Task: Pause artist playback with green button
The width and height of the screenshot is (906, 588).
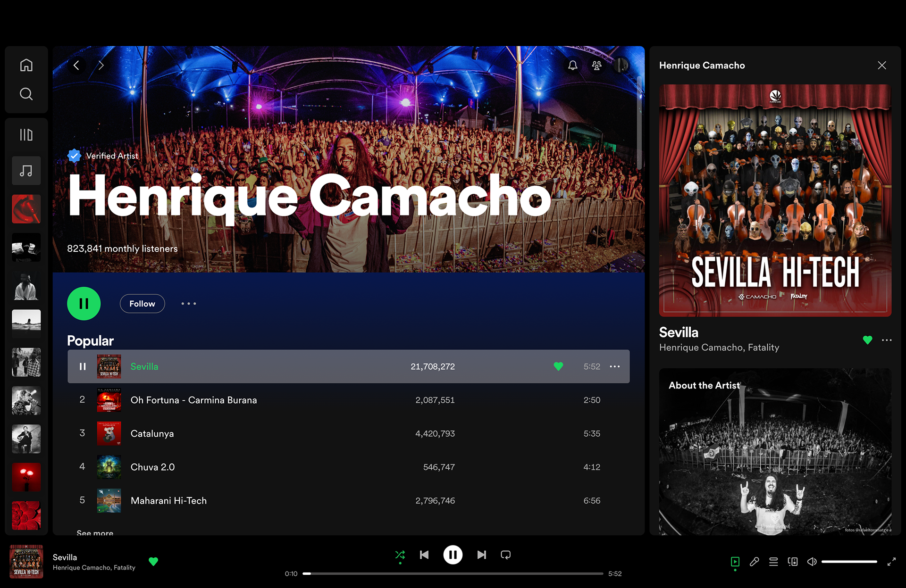Action: pos(84,304)
